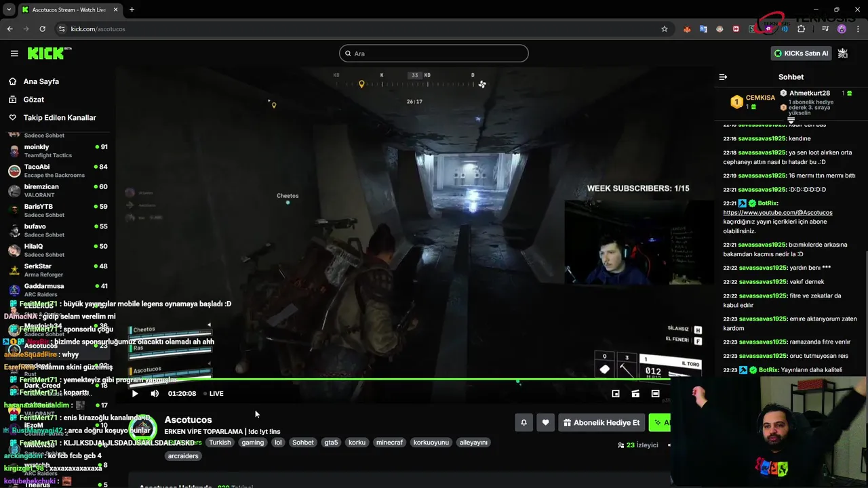Open the Chrome extensions puzzle icon
Image resolution: width=868 pixels, height=488 pixels.
(801, 29)
